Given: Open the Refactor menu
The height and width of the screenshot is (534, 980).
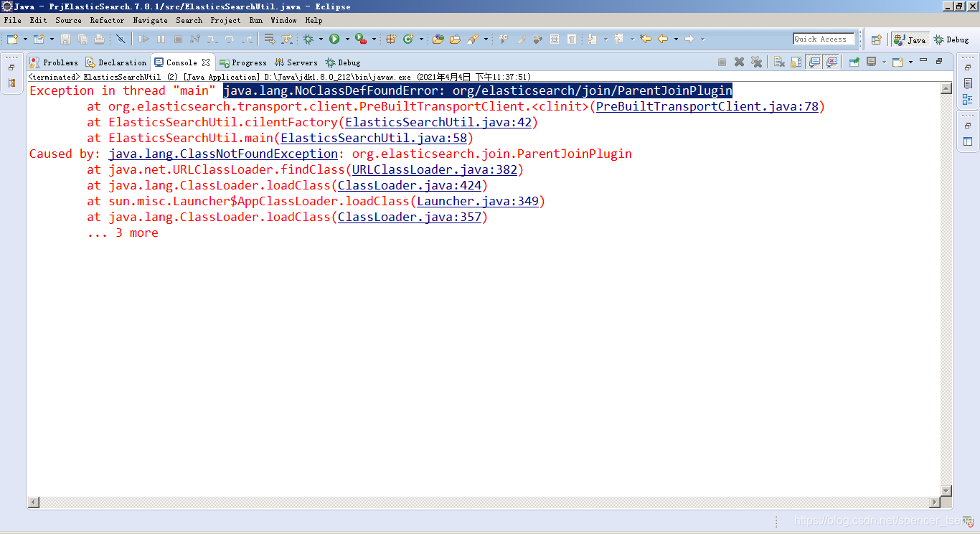Looking at the screenshot, I should tap(108, 20).
